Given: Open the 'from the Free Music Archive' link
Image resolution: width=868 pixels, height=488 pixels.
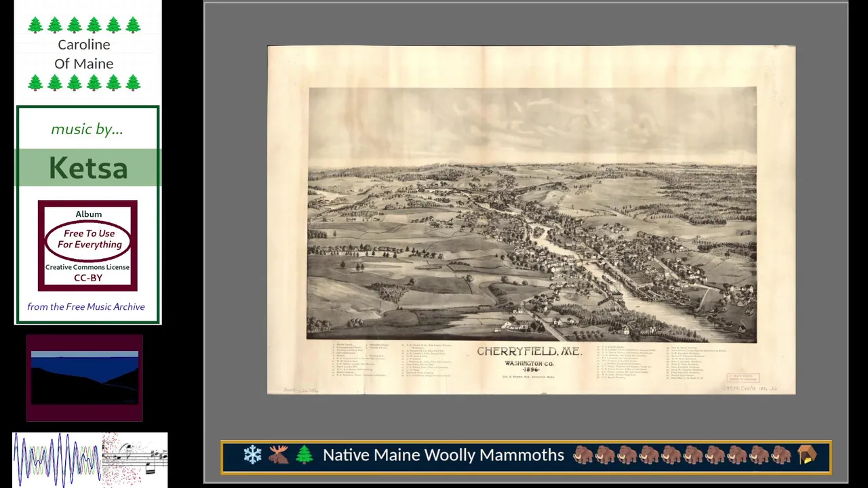Looking at the screenshot, I should tap(86, 307).
